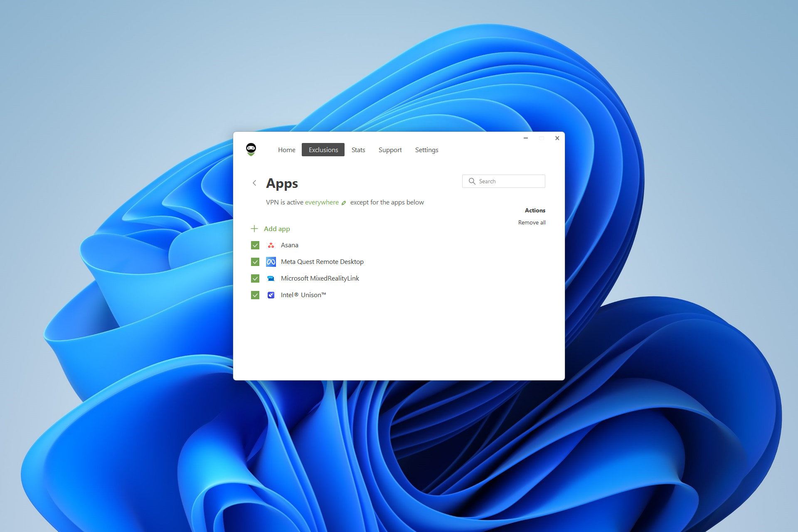The image size is (798, 532).
Task: Click the Search magnifier icon
Action: 471,181
